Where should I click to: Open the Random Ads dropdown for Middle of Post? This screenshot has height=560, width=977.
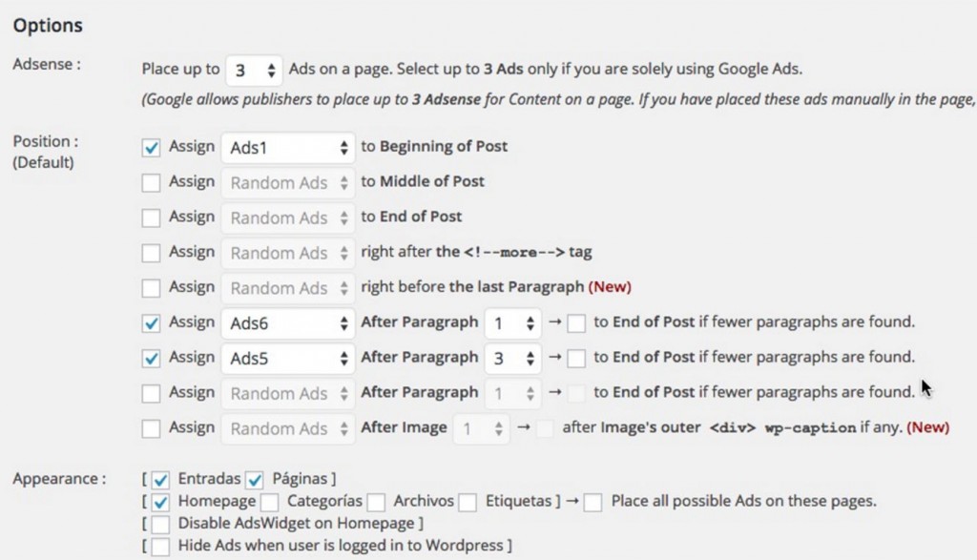[x=287, y=182]
